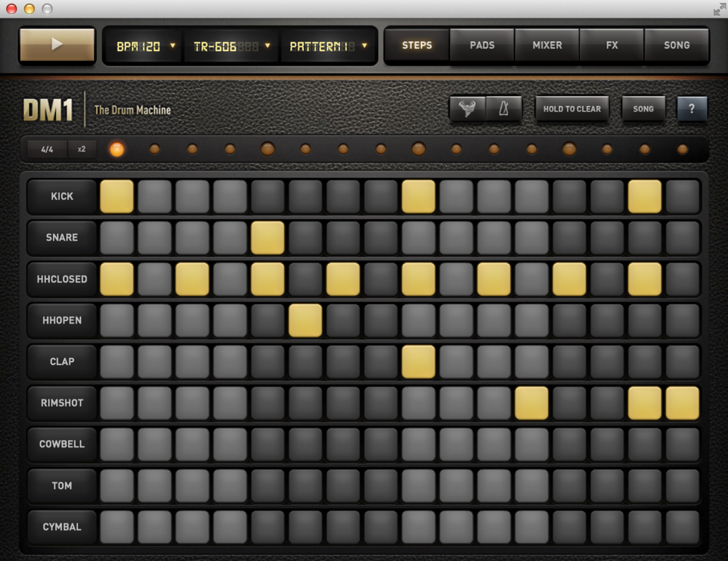The image size is (728, 561).
Task: Enable CYMBAL step 1
Action: coord(117,527)
